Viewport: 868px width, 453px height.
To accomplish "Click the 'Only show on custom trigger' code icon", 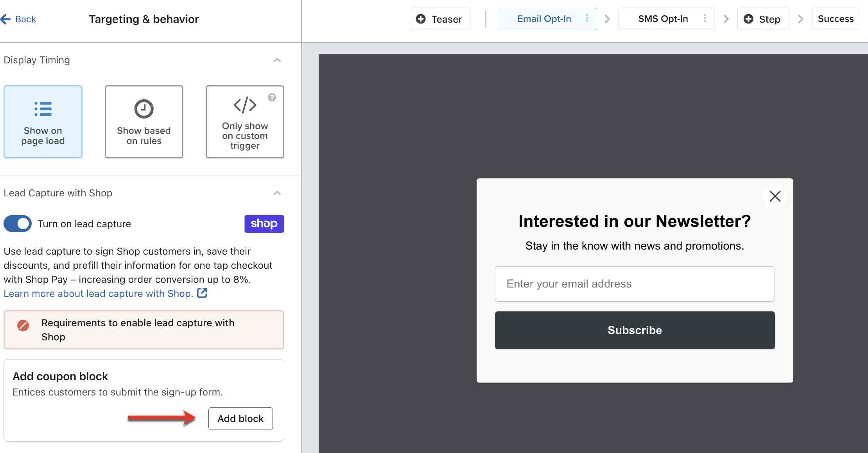I will click(x=244, y=106).
